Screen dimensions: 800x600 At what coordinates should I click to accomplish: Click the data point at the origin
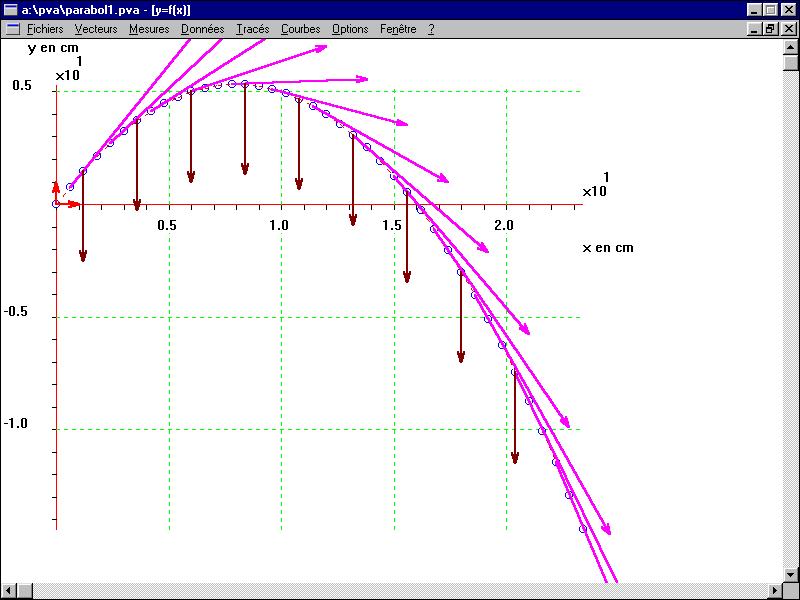[x=56, y=204]
